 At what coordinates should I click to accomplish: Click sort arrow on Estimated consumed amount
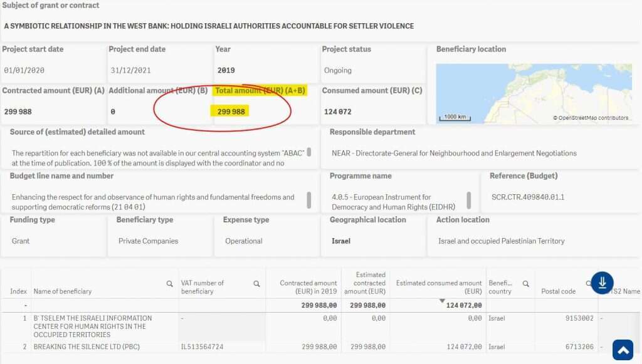441,301
